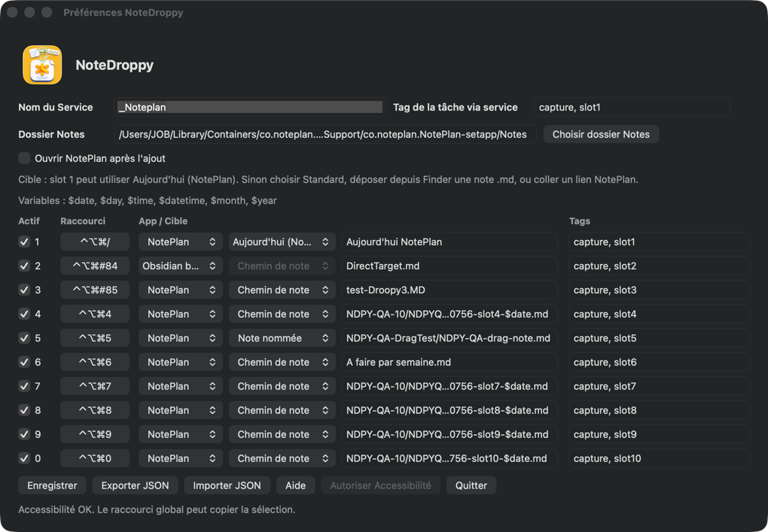Uncheck the Actif checkbox for slot 1
The width and height of the screenshot is (768, 532).
click(x=24, y=242)
